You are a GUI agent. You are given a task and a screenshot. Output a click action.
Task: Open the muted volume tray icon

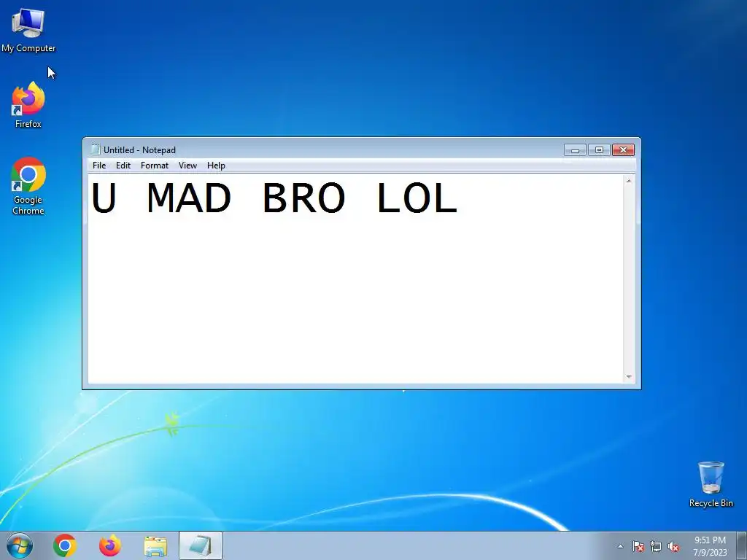(673, 546)
